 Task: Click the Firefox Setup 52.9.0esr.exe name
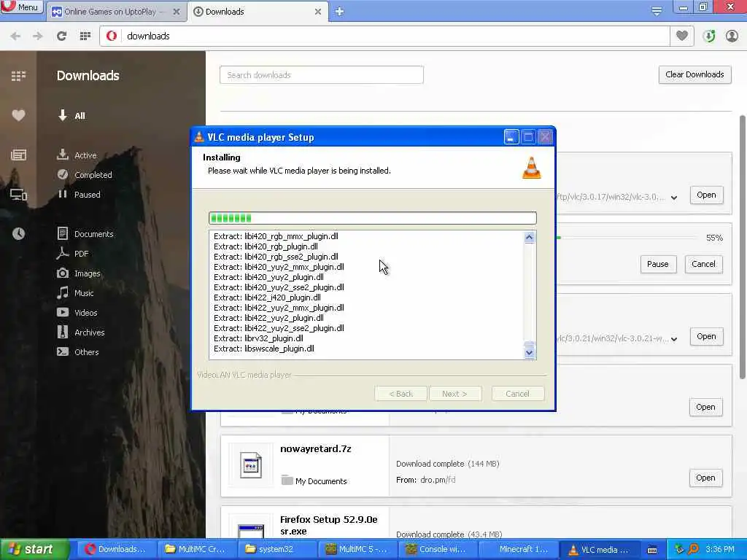[329, 525]
